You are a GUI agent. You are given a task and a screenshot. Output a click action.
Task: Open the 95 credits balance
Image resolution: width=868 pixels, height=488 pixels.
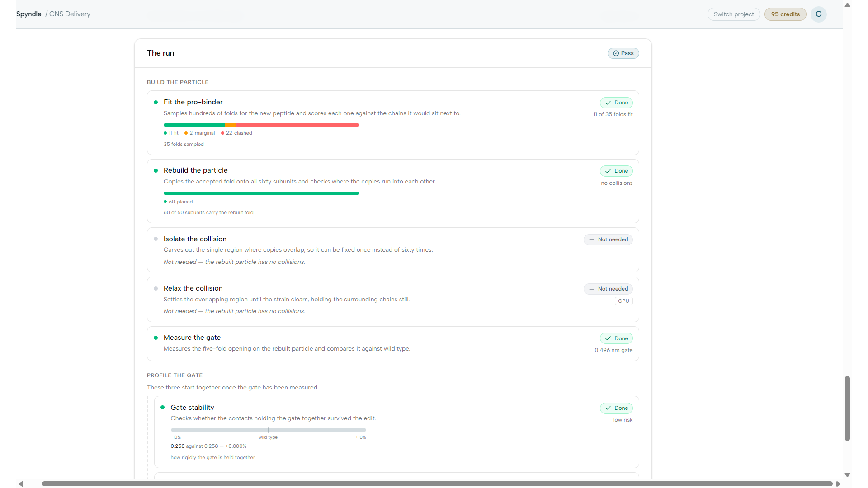[785, 14]
